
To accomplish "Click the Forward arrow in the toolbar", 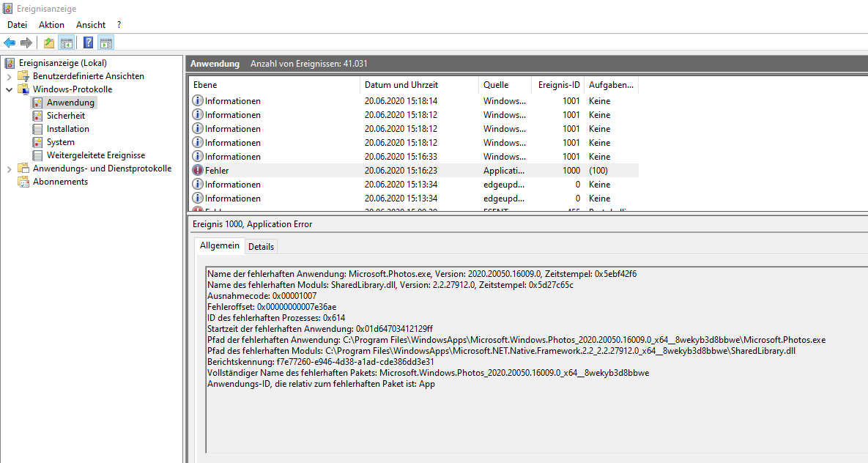I will point(26,42).
